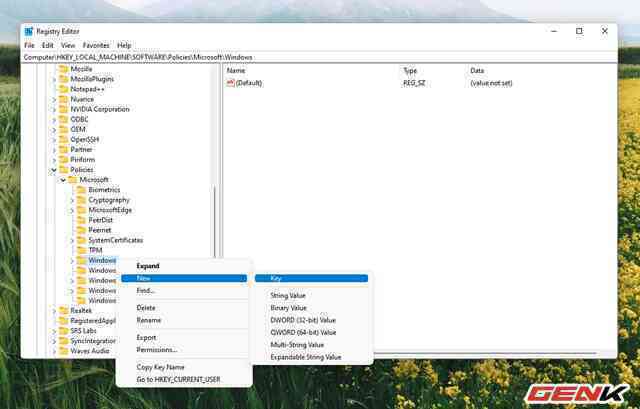Click Rename in the context menu

(x=184, y=320)
